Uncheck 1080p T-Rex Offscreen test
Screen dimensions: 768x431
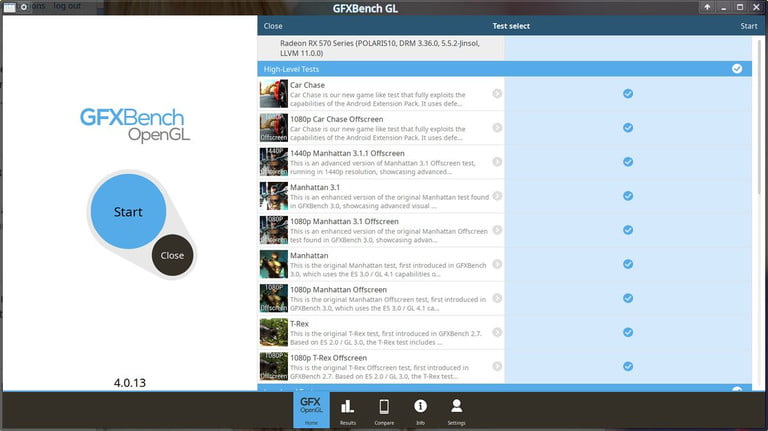pos(628,366)
